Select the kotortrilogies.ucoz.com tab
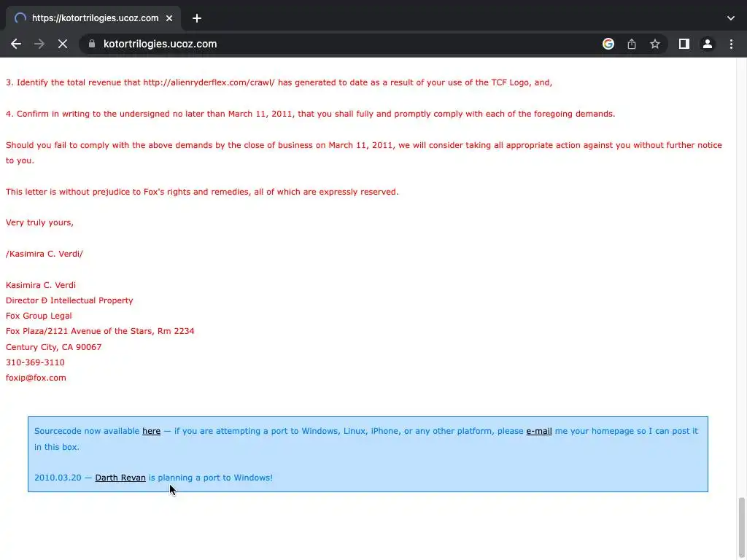 (93, 18)
